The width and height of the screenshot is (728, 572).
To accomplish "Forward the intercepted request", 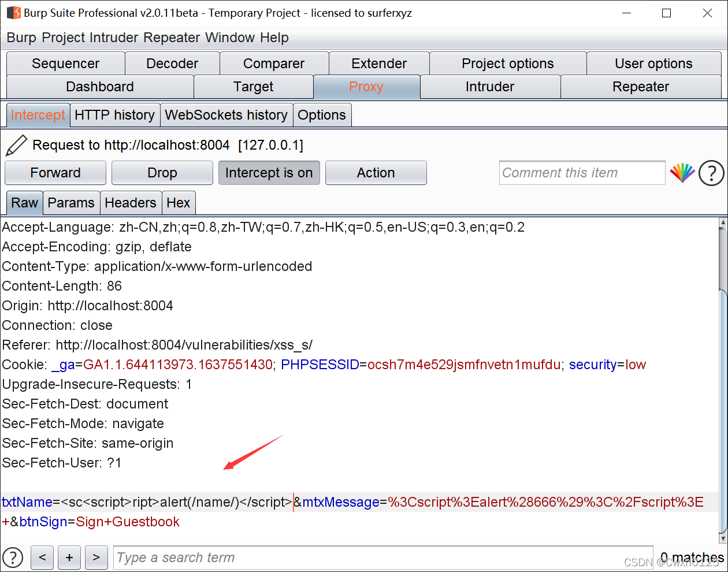I will tap(55, 173).
